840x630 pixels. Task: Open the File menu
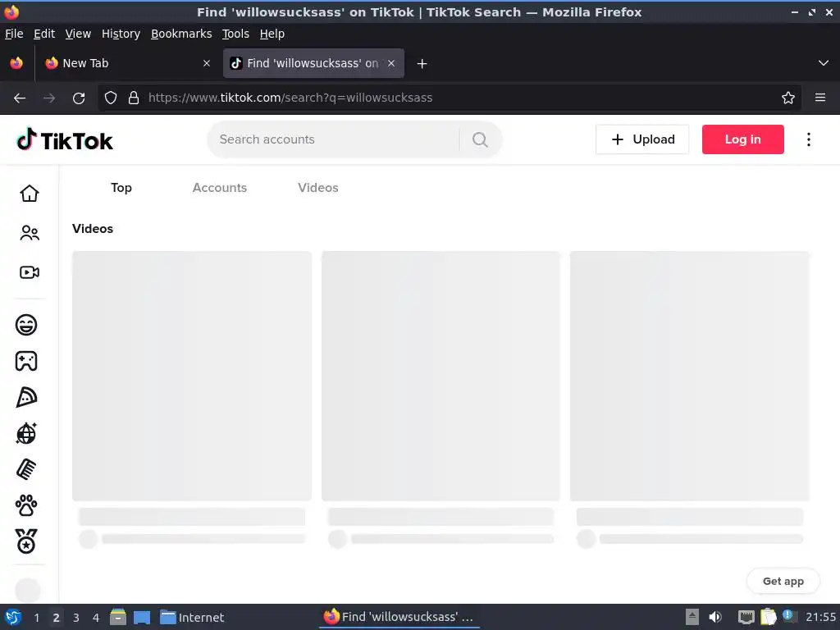[14, 34]
